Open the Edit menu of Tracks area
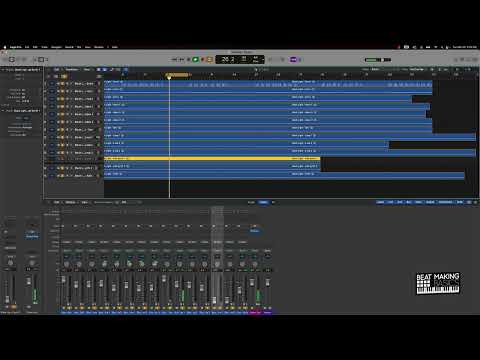The image size is (480, 360). tap(57, 69)
